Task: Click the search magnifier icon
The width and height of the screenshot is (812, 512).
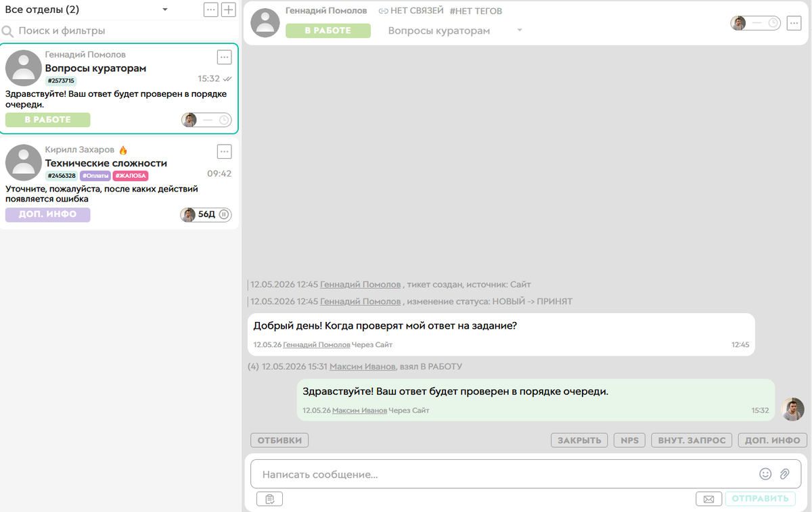Action: tap(8, 31)
